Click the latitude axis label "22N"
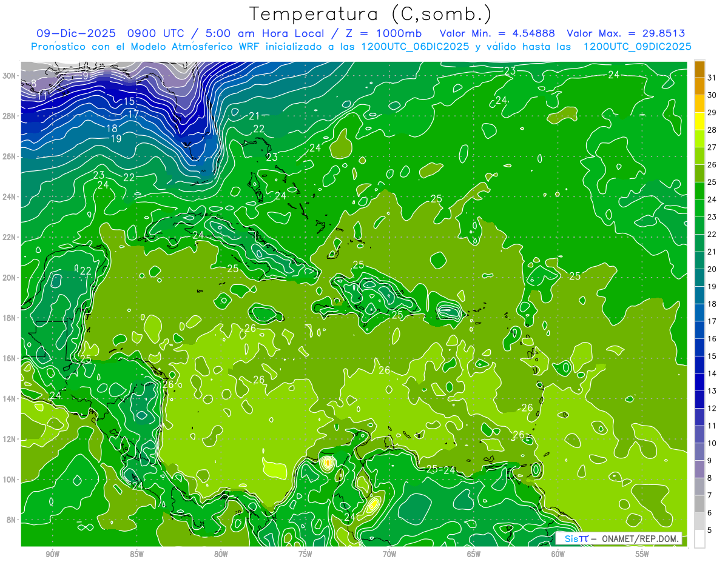Screen dimensions: 728x562 (10, 237)
